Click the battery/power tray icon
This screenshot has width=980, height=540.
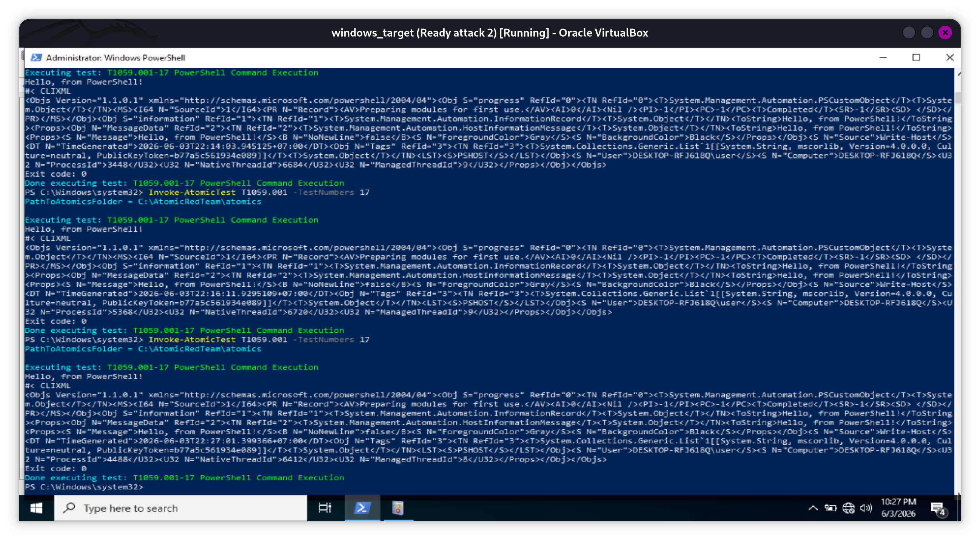click(x=830, y=508)
